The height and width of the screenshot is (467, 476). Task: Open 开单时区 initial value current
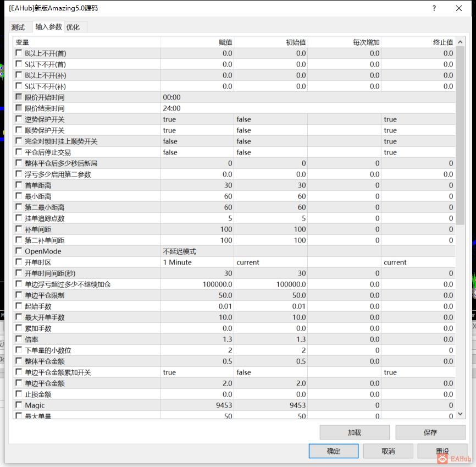click(x=271, y=262)
